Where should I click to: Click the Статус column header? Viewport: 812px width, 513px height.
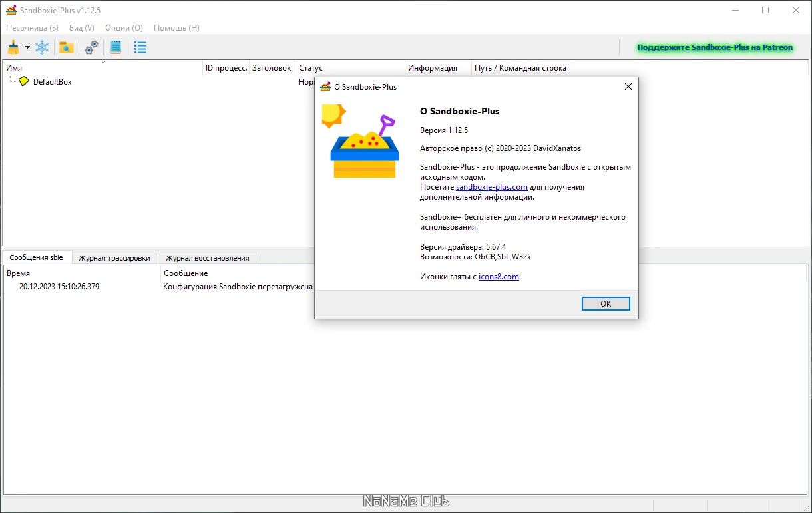pyautogui.click(x=351, y=68)
